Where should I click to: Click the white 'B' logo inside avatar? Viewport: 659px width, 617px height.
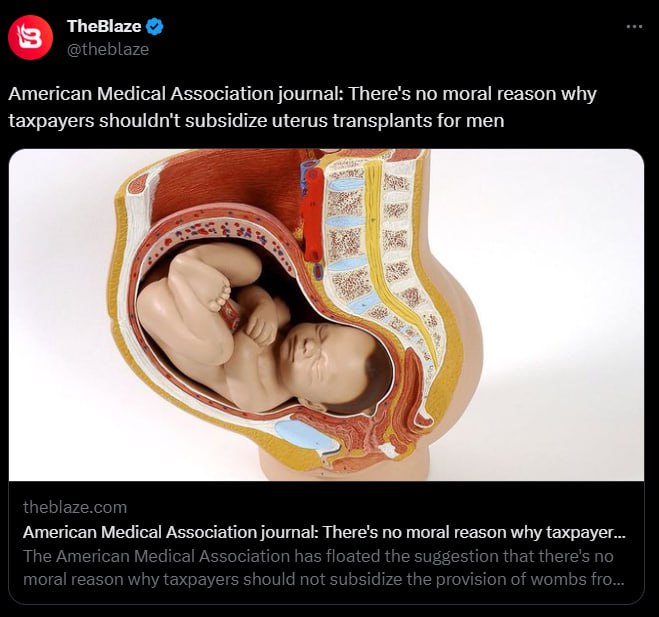[x=31, y=38]
